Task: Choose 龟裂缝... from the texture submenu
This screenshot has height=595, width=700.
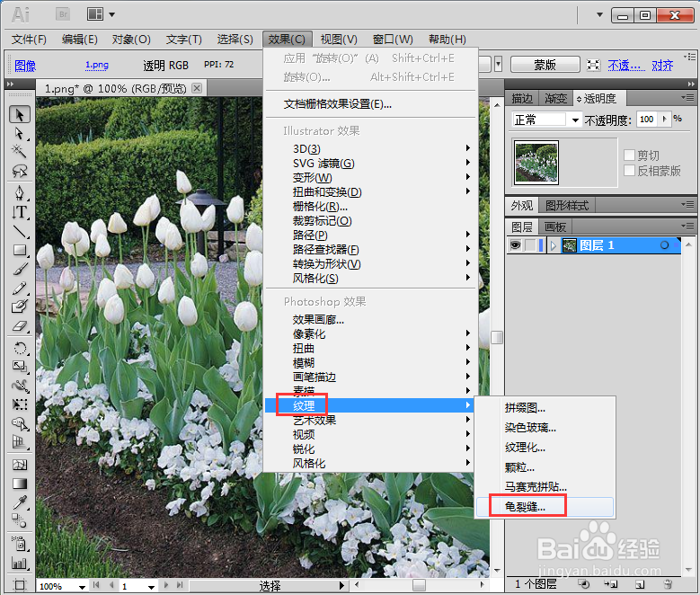Action: click(545, 507)
